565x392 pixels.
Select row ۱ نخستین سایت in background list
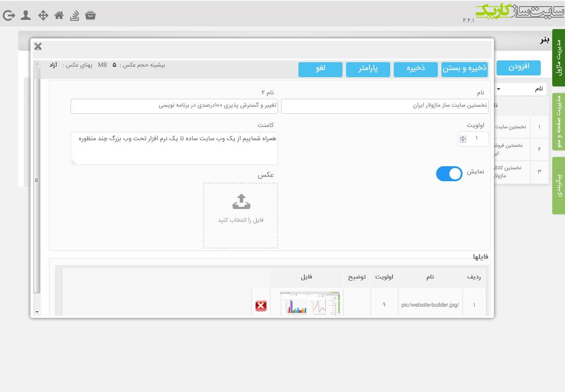coord(521,127)
